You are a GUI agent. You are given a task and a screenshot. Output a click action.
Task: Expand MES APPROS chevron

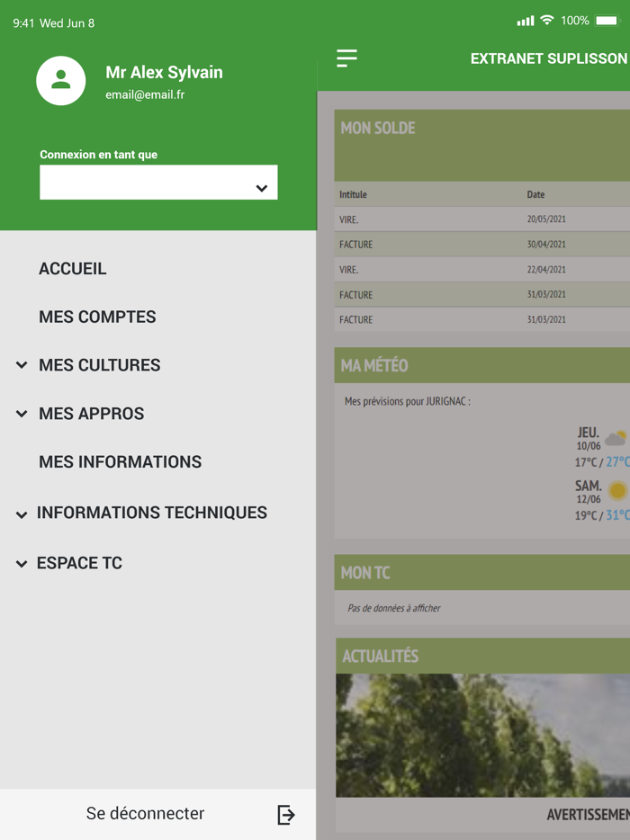(x=22, y=414)
